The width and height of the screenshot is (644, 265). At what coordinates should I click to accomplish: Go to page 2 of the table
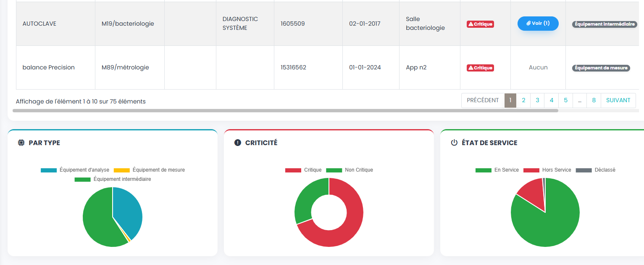(523, 101)
